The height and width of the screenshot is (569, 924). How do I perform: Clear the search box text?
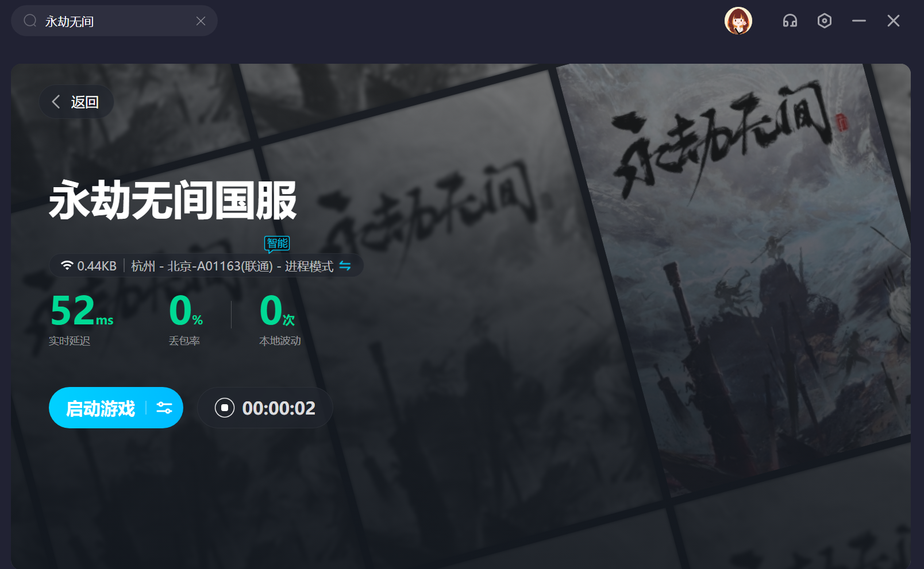click(x=201, y=21)
